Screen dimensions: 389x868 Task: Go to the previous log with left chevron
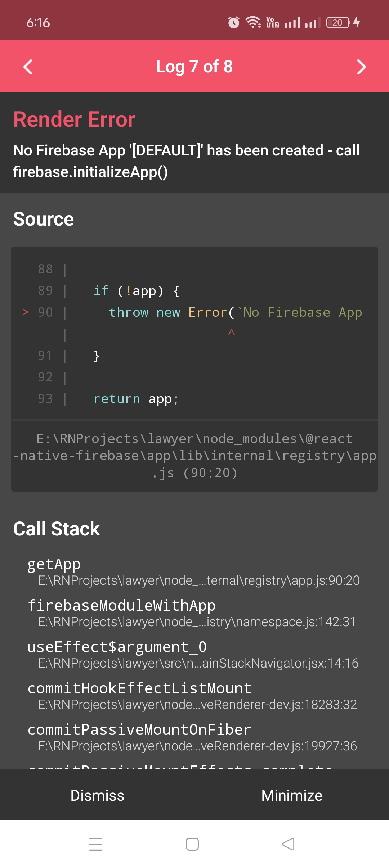[28, 67]
